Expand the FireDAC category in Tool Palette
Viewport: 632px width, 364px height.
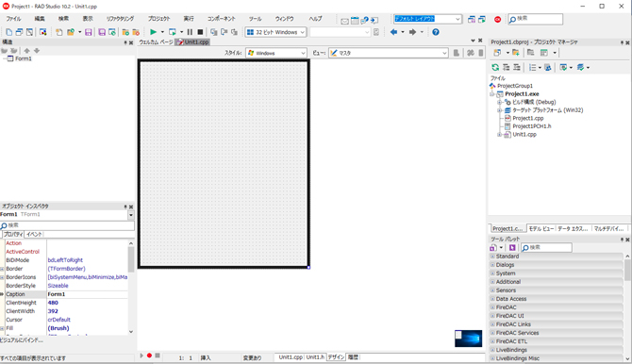(492, 307)
